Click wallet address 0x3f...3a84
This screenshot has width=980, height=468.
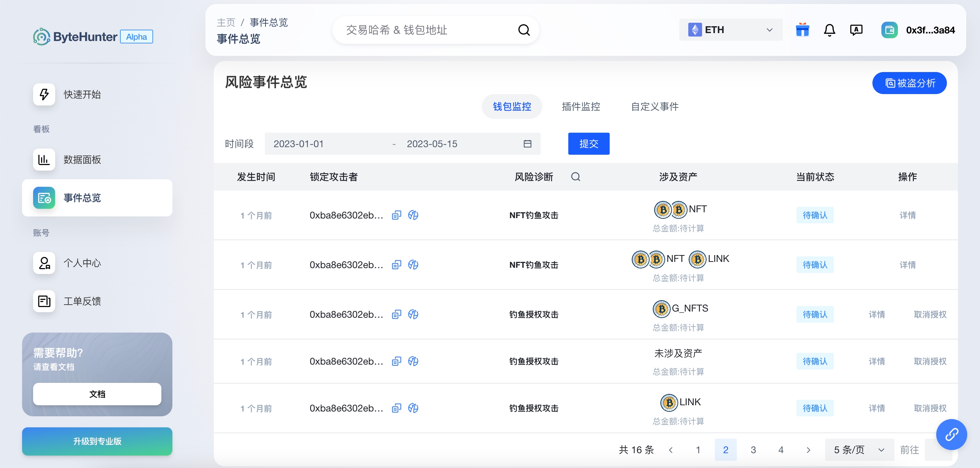point(930,30)
